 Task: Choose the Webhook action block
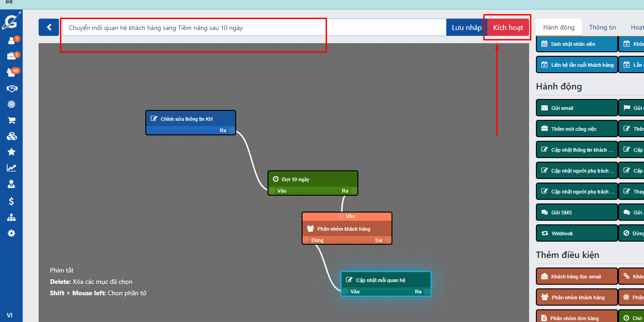pos(577,233)
